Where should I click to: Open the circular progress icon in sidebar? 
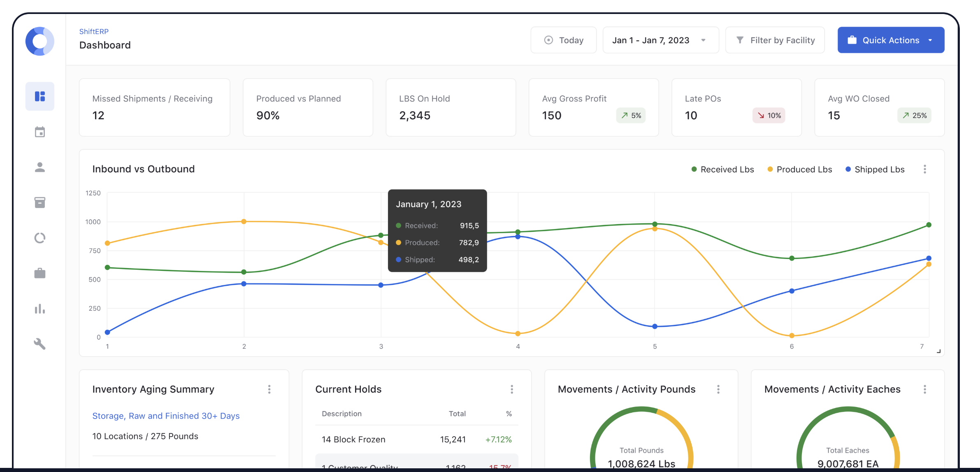coord(40,238)
